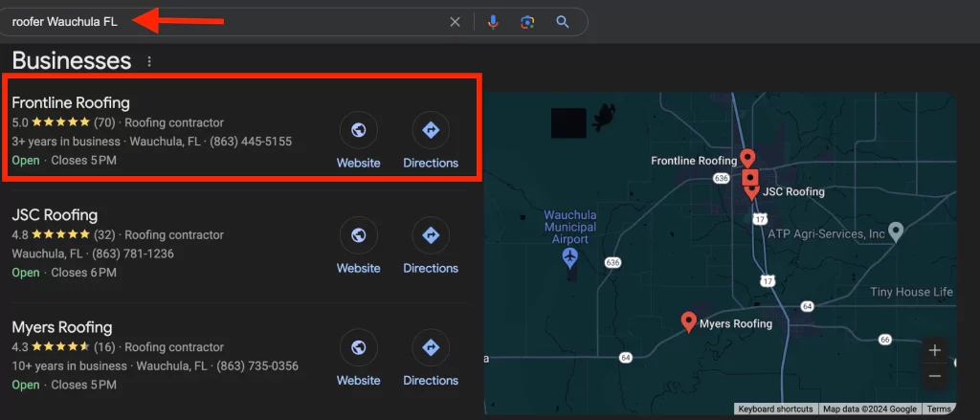Click Map data ©2024 Google text
The height and width of the screenshot is (420, 980).
[870, 409]
